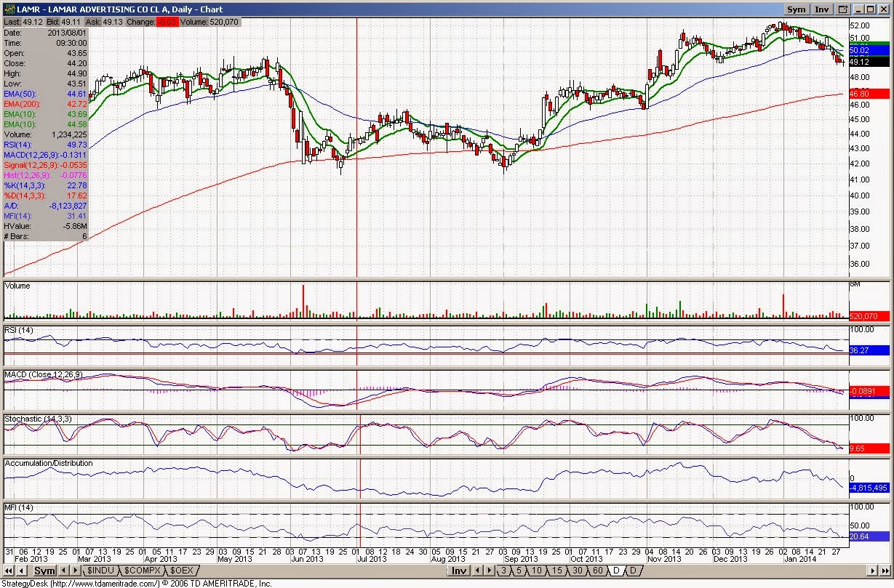The image size is (894, 588).
Task: Select the 3 minute interval tab
Action: 503,571
